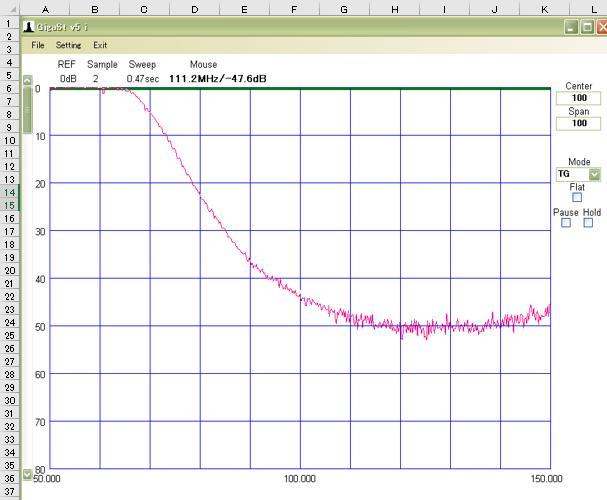Select spreadsheet column H header

(x=394, y=9)
